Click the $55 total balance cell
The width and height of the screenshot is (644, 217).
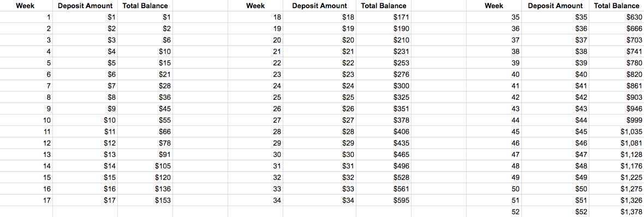[145, 120]
